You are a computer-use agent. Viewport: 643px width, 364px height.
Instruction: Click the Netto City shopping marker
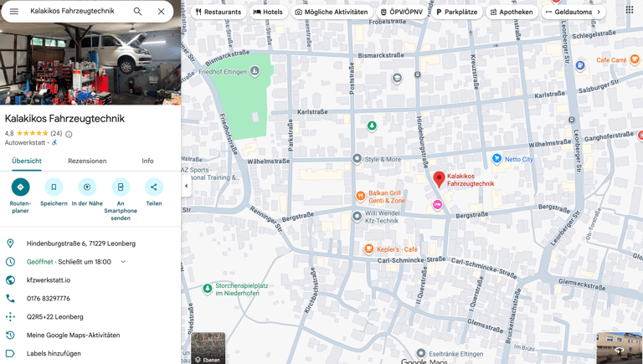[497, 158]
